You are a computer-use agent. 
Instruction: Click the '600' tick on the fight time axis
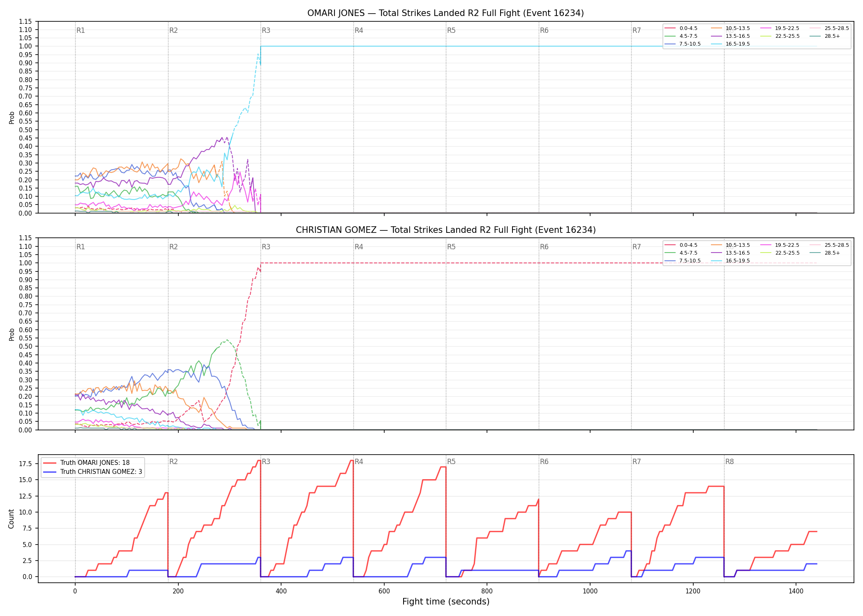point(384,591)
